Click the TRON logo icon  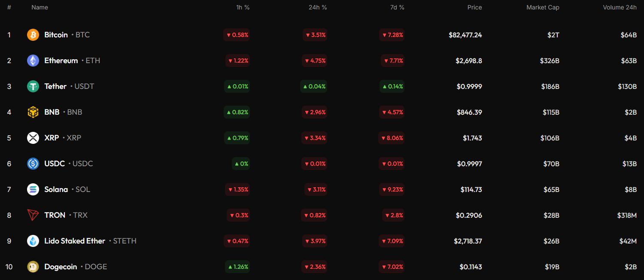click(x=33, y=215)
